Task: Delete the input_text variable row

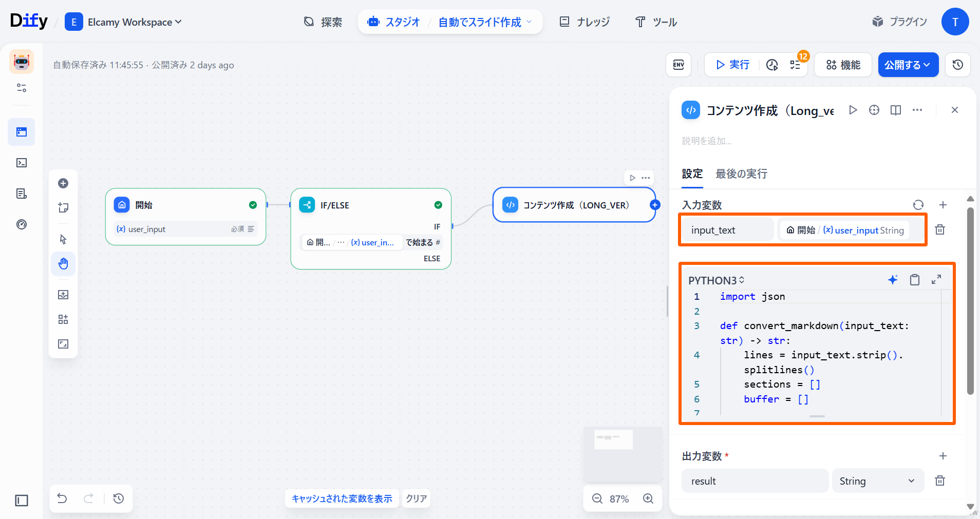Action: coord(939,230)
